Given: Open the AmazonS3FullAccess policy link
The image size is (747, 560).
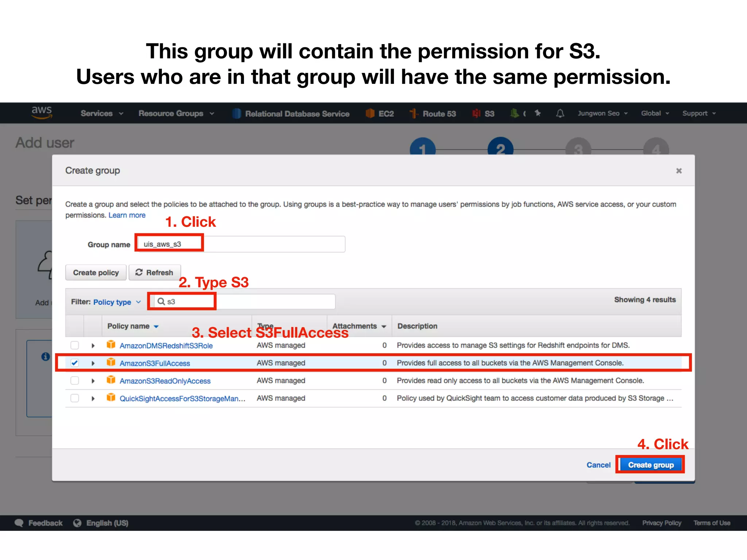Looking at the screenshot, I should (x=155, y=363).
